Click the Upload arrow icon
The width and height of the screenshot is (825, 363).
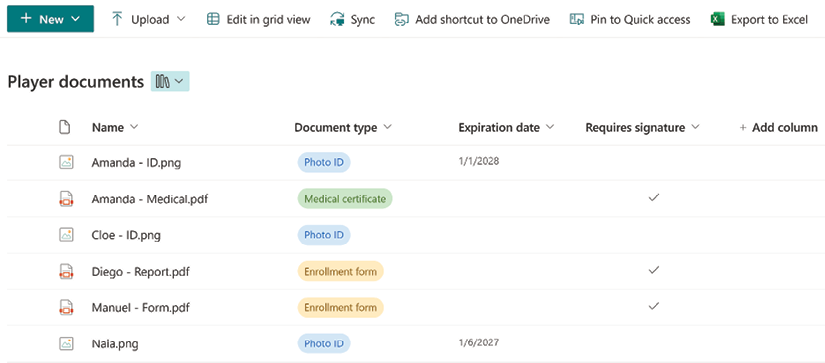[117, 19]
